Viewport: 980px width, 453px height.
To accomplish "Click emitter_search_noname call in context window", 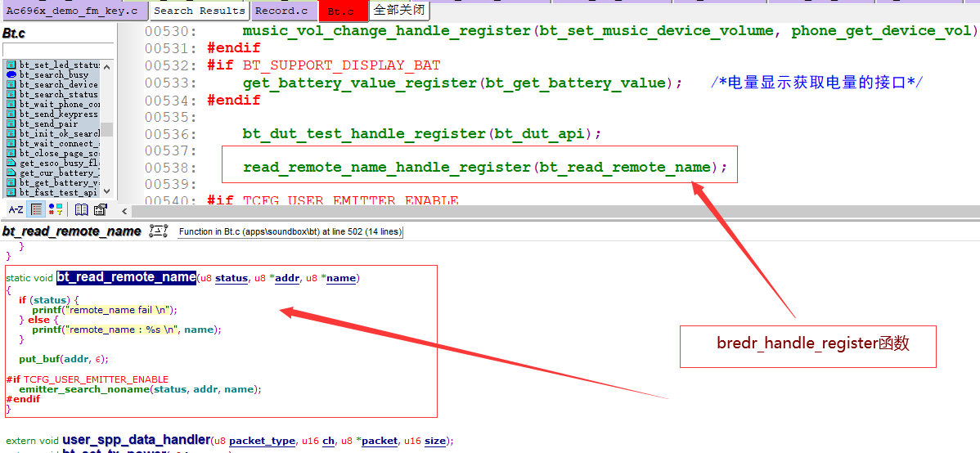I will pos(84,389).
